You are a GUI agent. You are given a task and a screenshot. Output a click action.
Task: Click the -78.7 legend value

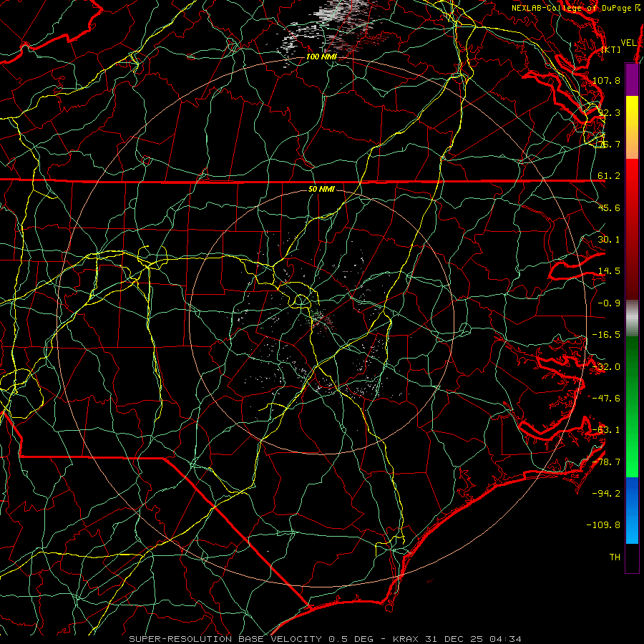(x=606, y=462)
